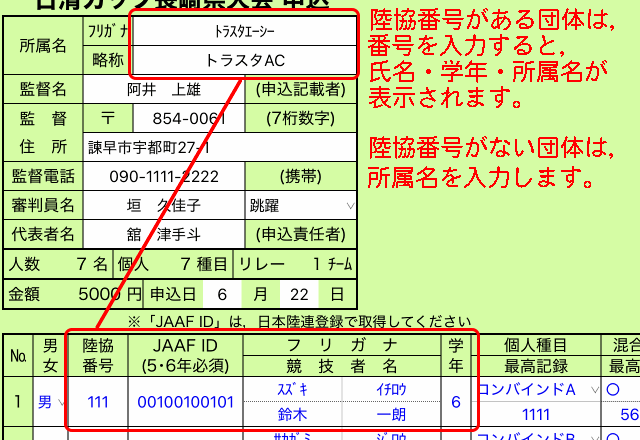Select the best record cell 1111

[536, 415]
